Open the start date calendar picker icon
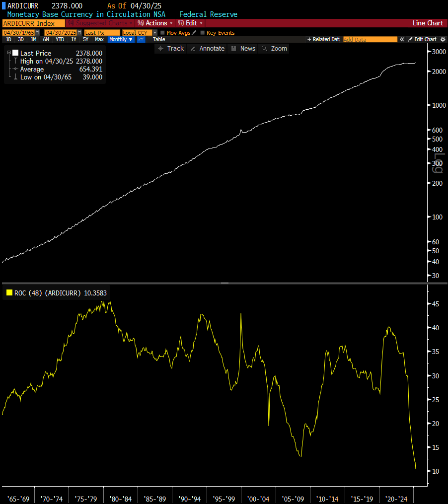448x504 pixels. [37, 32]
